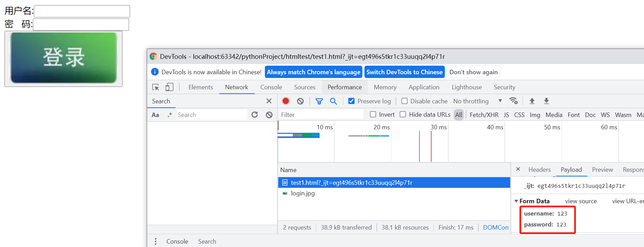
Task: Open the Application tab
Action: point(424,87)
